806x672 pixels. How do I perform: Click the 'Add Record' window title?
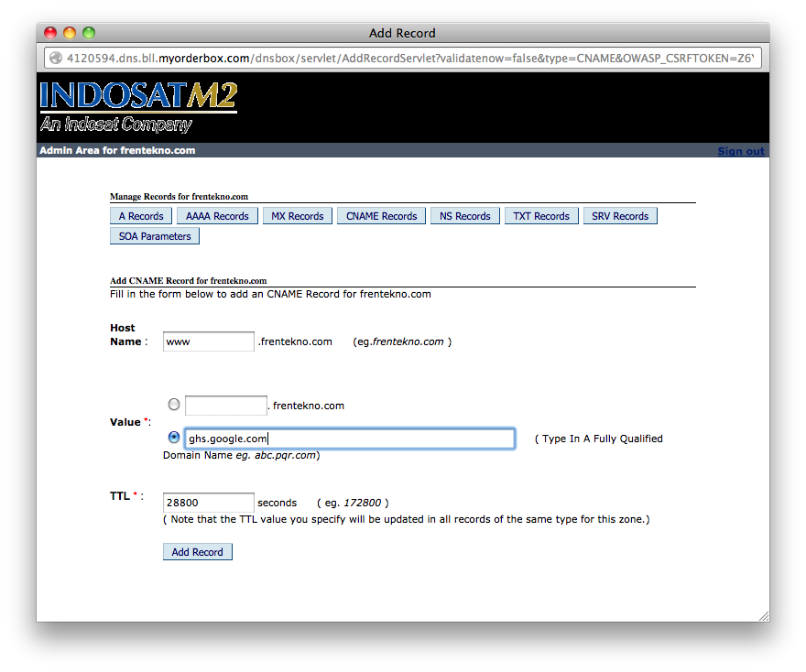402,33
